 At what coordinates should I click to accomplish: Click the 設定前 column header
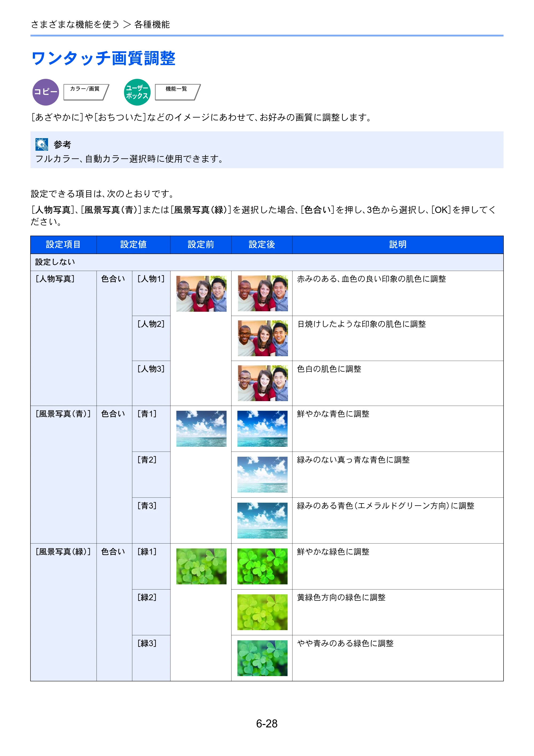pos(201,245)
